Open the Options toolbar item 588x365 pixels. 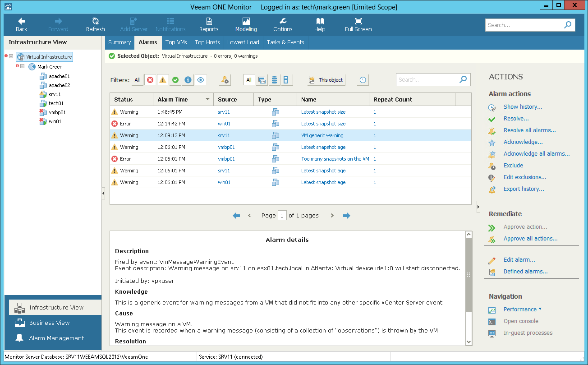click(x=283, y=25)
